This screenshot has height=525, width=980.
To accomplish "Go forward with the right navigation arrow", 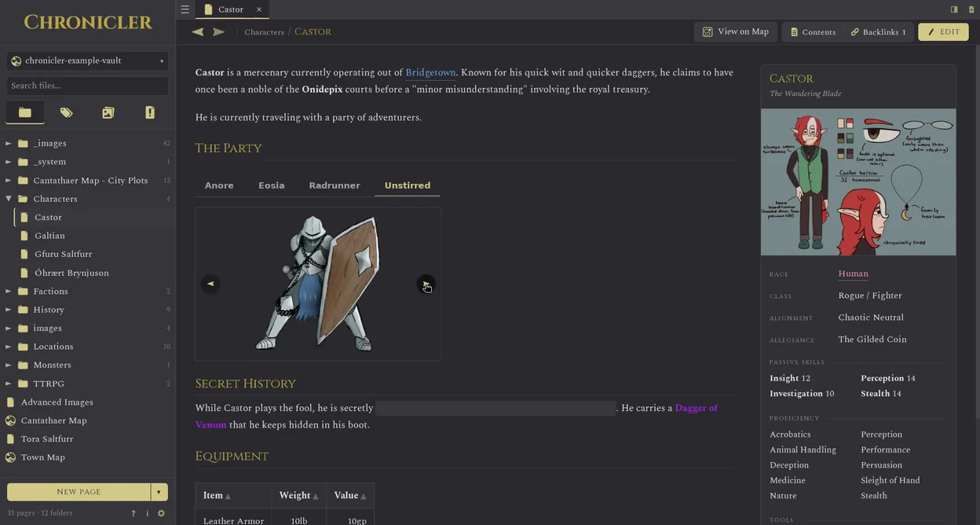I will [218, 31].
